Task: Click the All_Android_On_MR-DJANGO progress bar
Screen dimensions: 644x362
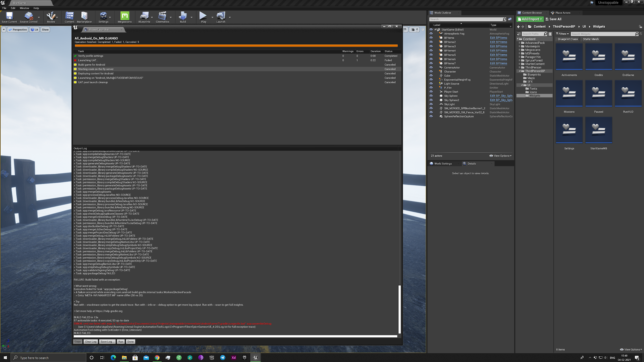Action: click(x=236, y=45)
